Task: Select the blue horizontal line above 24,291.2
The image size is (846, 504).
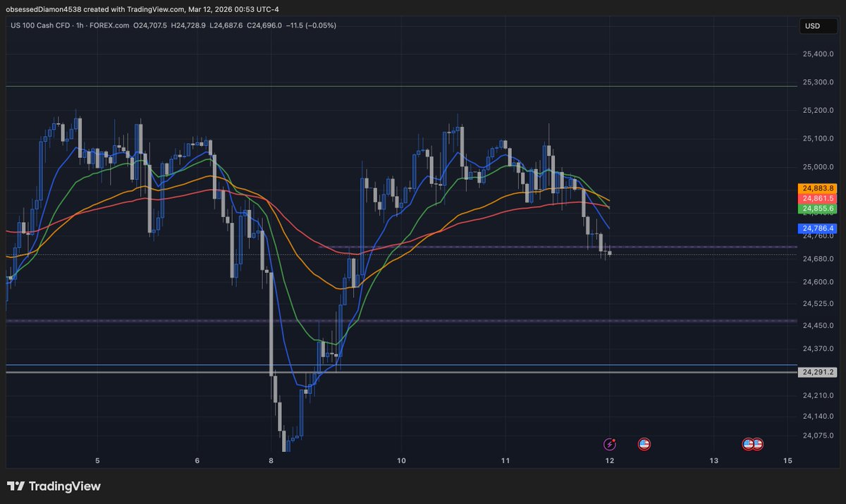Action: coord(402,365)
